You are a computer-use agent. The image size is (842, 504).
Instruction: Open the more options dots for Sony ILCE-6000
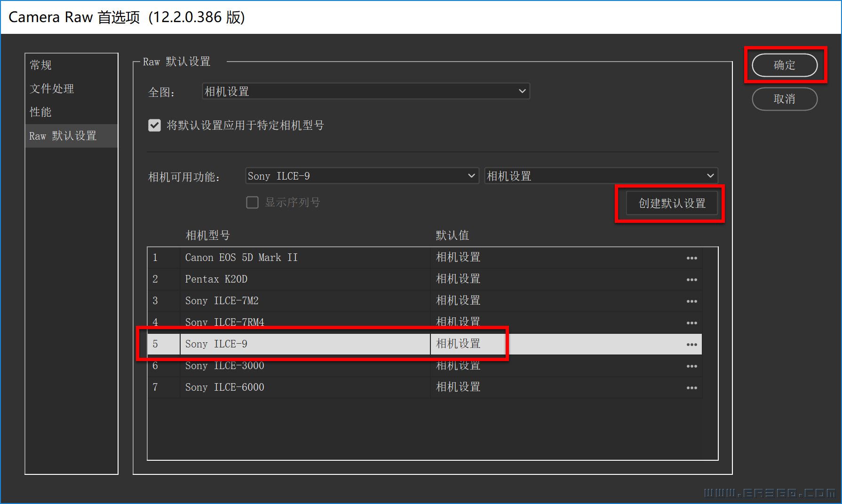pyautogui.click(x=691, y=387)
